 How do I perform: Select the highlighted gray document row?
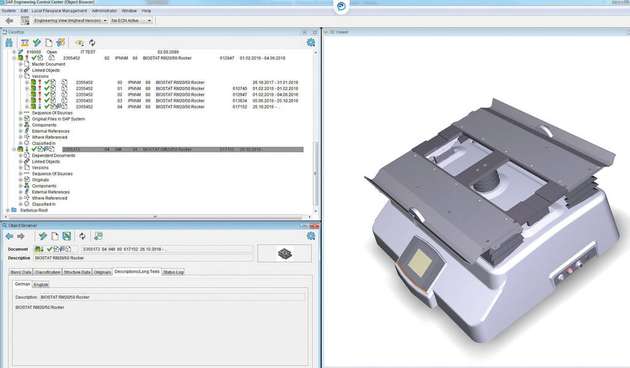pos(183,149)
